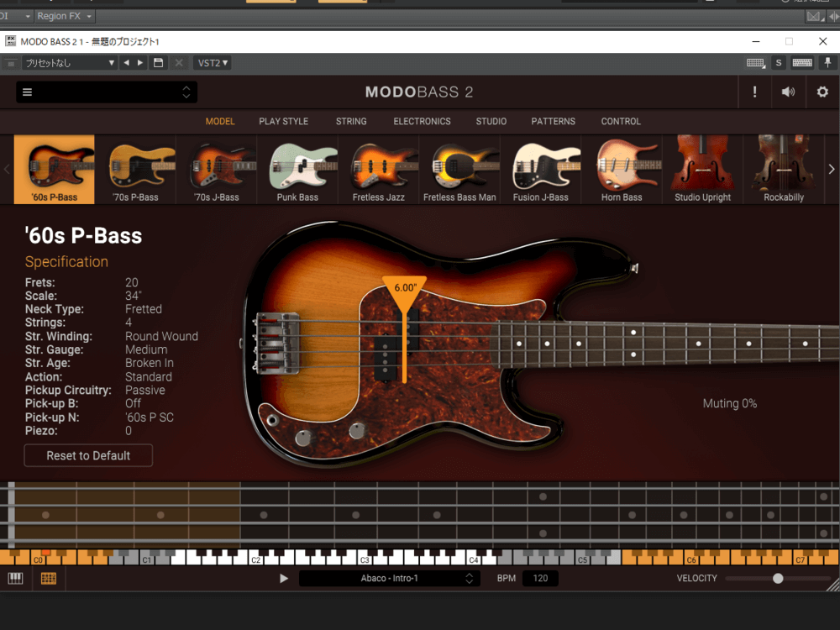Click the Str. Winding value Round Wound
Screen dimensions: 840x630
[x=161, y=337]
